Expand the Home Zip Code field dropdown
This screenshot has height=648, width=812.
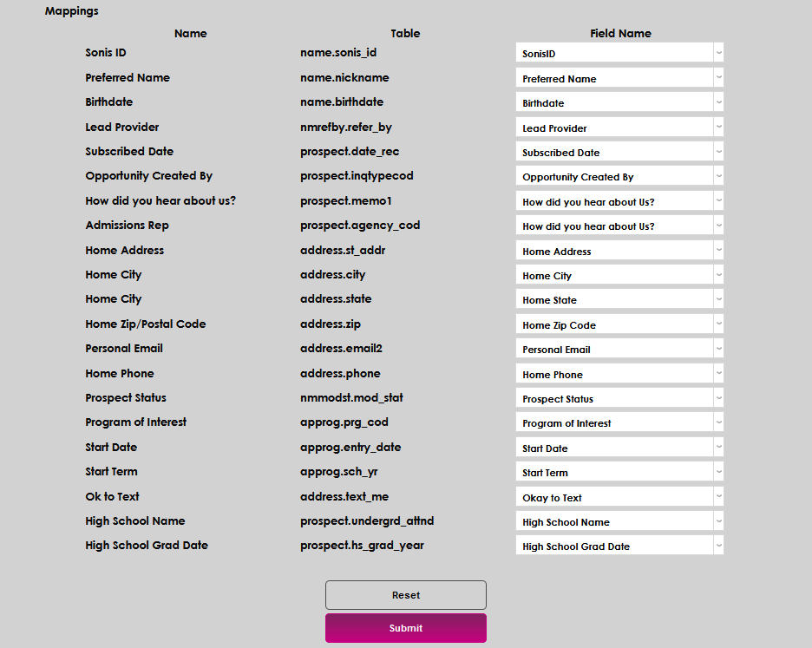pos(619,324)
